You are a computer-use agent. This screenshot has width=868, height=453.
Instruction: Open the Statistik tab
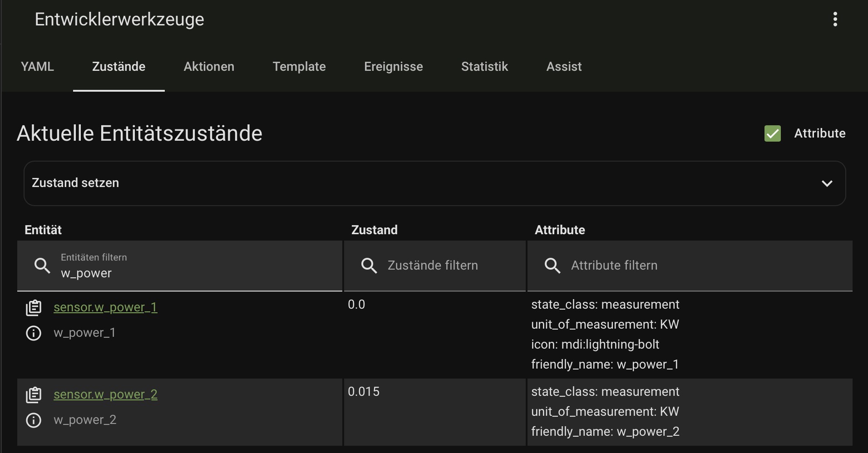[x=484, y=67]
